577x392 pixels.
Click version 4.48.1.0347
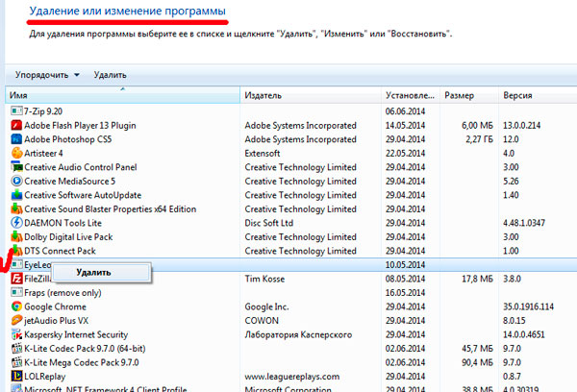(x=524, y=223)
